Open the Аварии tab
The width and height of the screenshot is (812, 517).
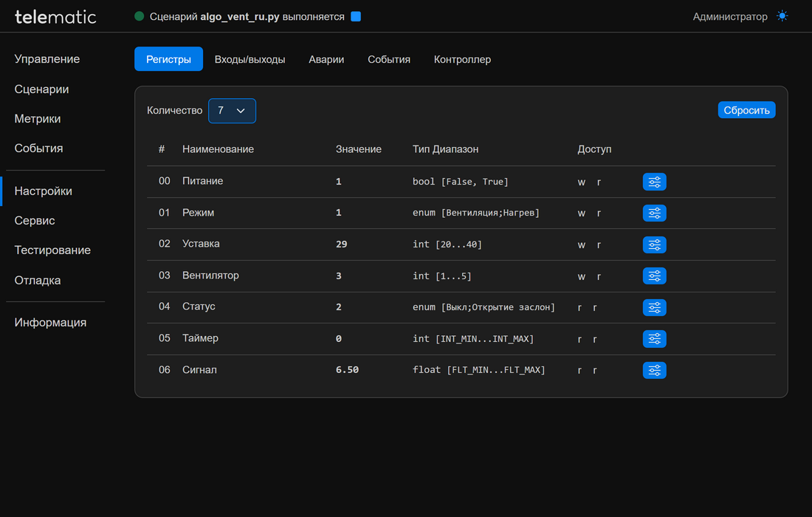[326, 59]
